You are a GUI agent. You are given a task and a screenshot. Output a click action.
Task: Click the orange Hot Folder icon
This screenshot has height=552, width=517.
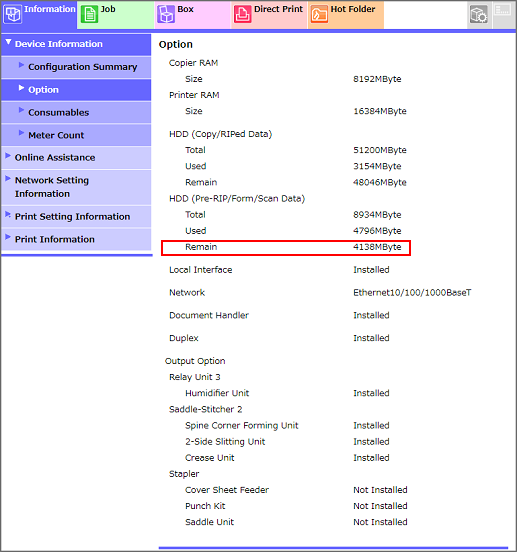(x=319, y=14)
